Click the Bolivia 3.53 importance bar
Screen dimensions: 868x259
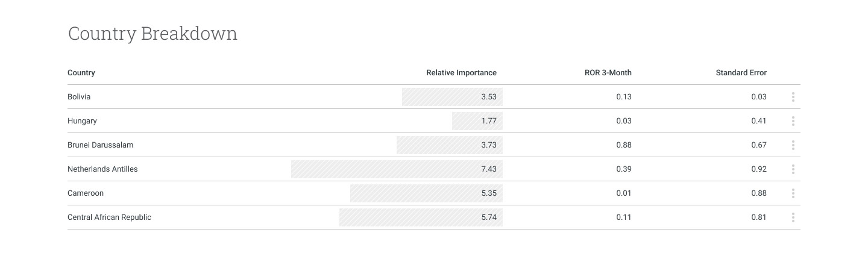[452, 97]
